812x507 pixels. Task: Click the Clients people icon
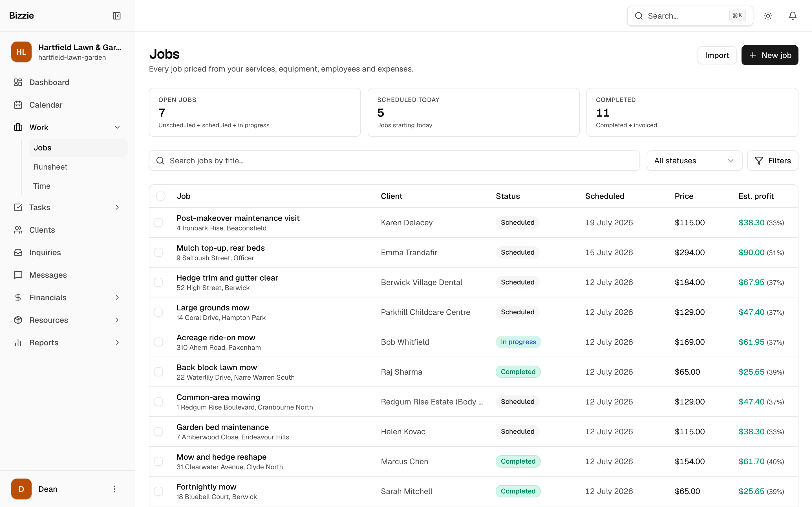(x=18, y=230)
